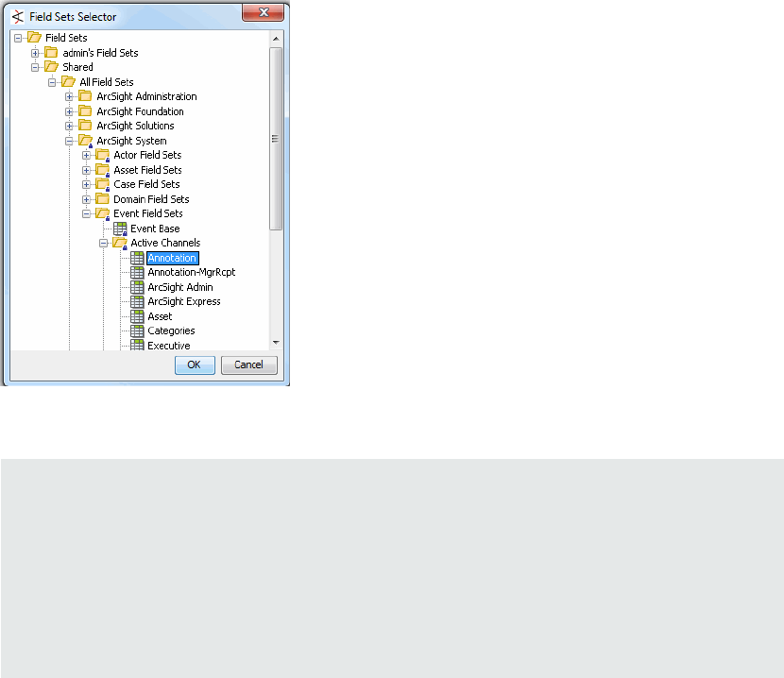Screen dimensions: 784x678
Task: Click the Active Channels folder icon
Action: click(x=120, y=243)
